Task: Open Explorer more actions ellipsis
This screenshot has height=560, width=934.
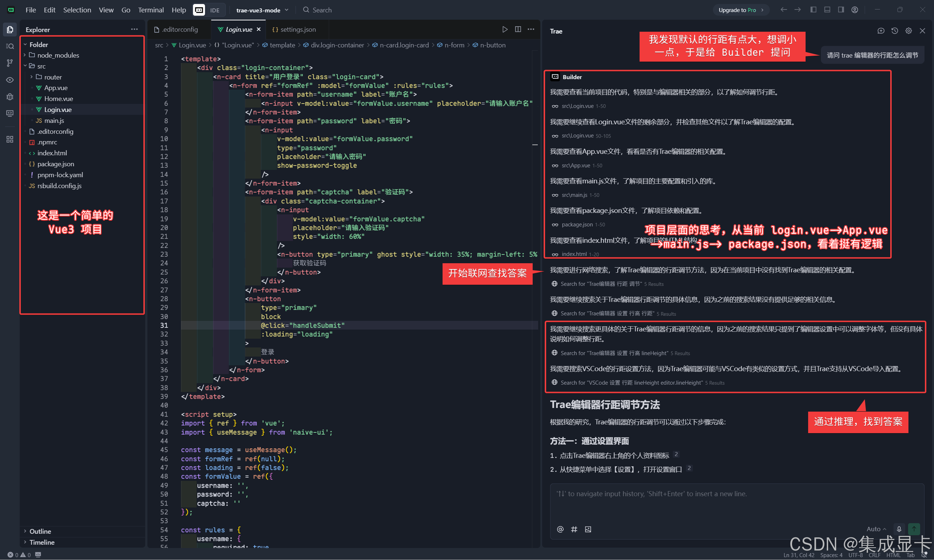Action: 134,30
